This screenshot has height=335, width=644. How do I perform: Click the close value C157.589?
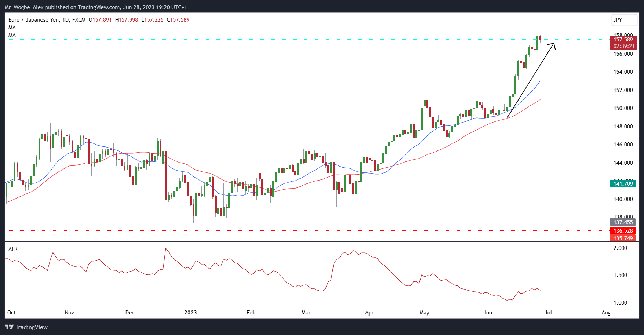(x=178, y=20)
